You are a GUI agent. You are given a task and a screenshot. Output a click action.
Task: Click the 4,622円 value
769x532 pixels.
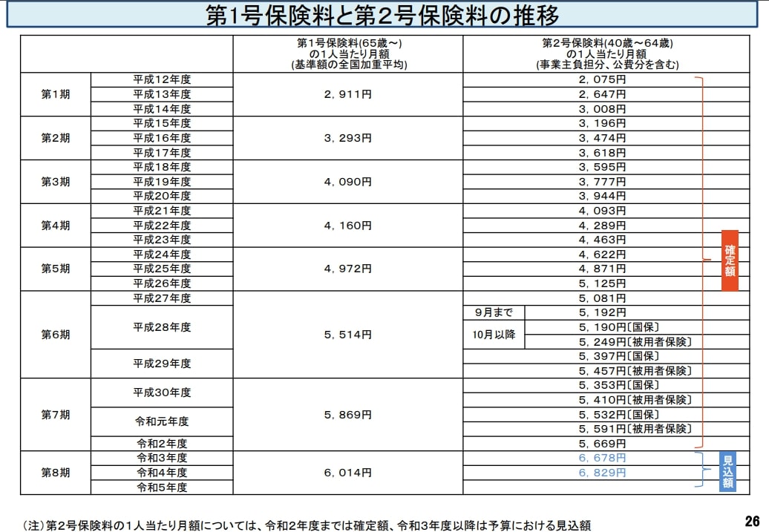602,254
